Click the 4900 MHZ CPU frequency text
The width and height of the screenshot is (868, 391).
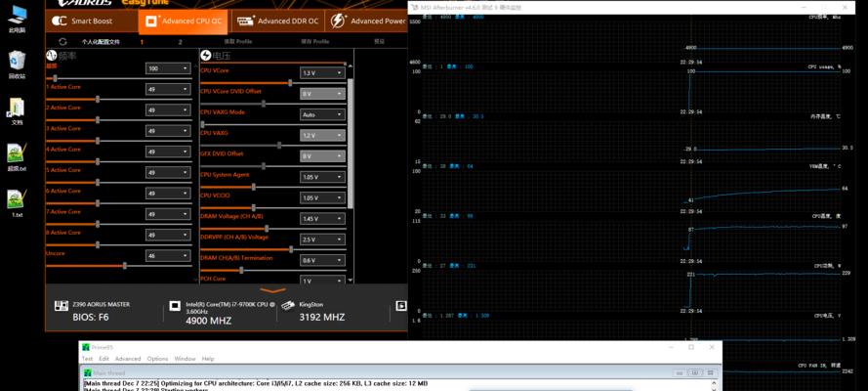[209, 321]
